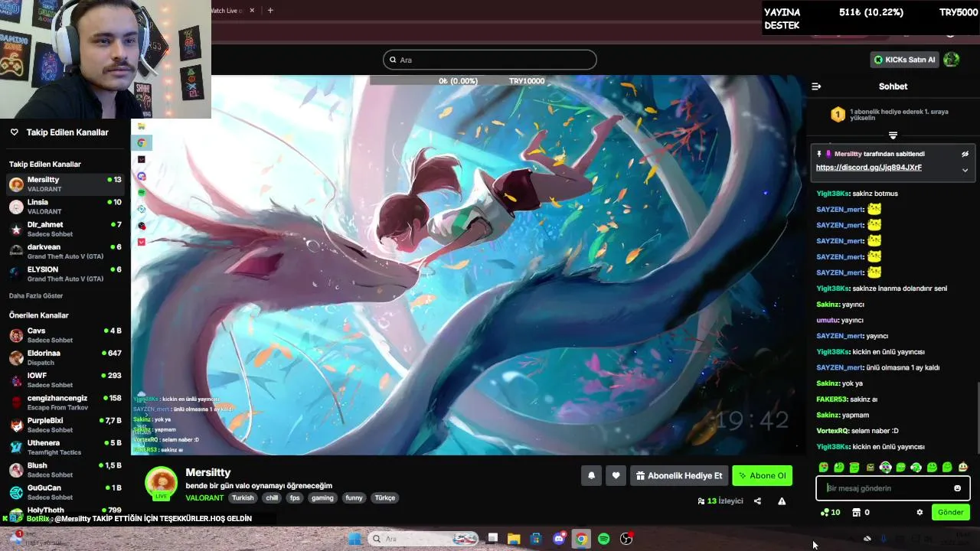Open recommended channel Uthenera

pos(65,447)
